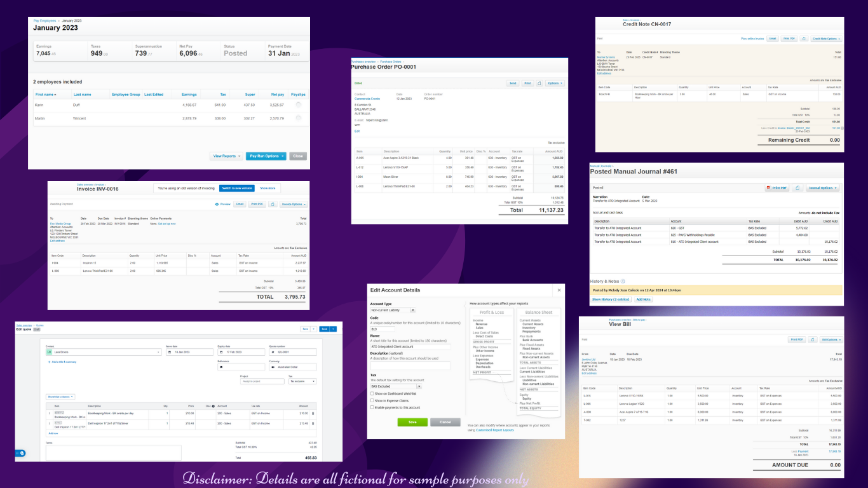Click Print PDF button in Manual Journal #461
Image resolution: width=868 pixels, height=488 pixels.
click(x=776, y=188)
